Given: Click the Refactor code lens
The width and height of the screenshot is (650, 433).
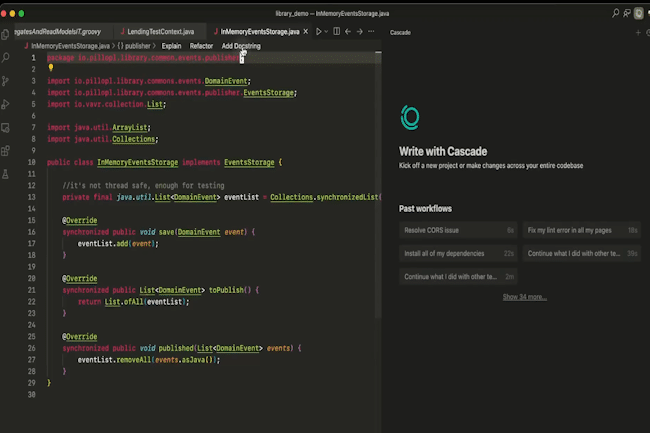Looking at the screenshot, I should tap(201, 46).
